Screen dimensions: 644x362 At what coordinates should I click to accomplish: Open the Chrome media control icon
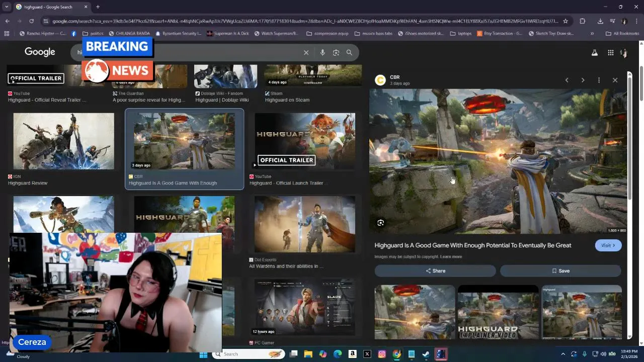pos(612,21)
